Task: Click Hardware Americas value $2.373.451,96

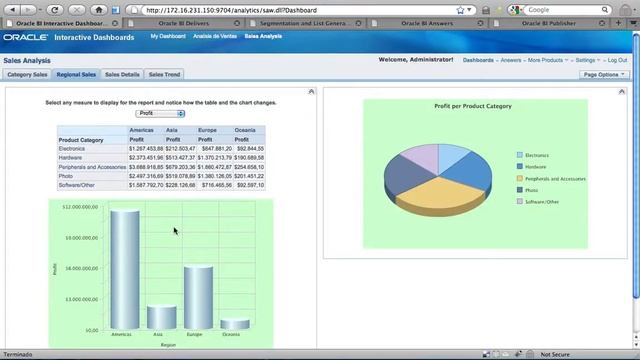Action: [146, 158]
